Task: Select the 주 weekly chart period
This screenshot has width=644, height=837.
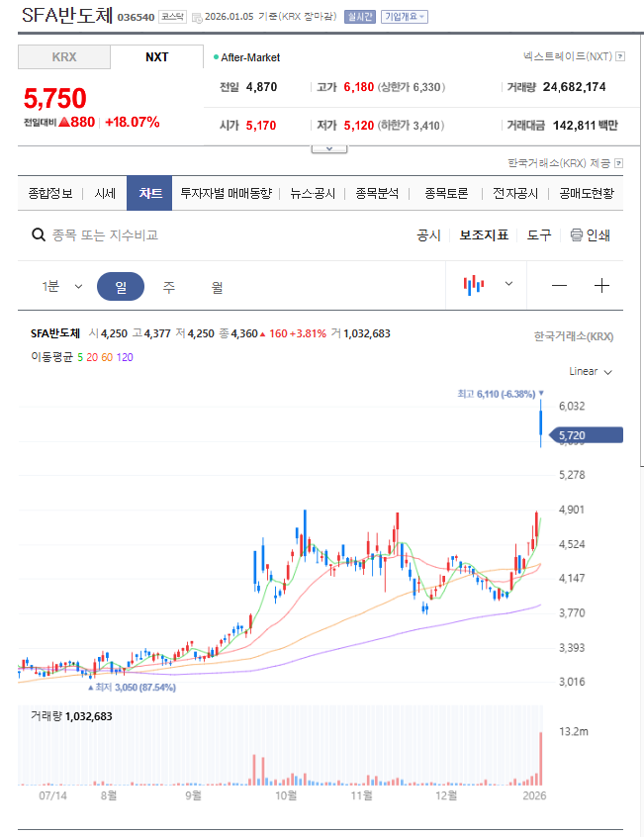Action: 168,287
